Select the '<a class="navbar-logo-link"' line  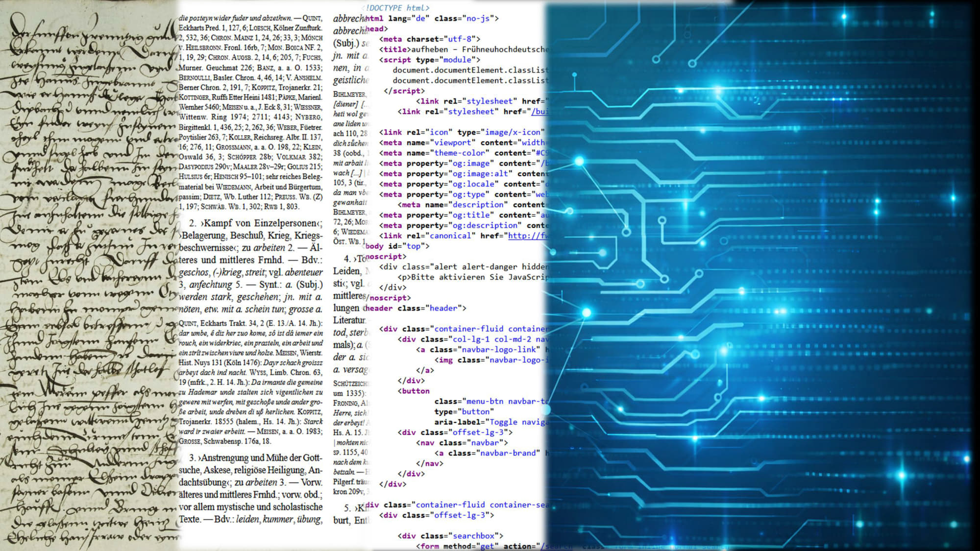click(x=482, y=349)
